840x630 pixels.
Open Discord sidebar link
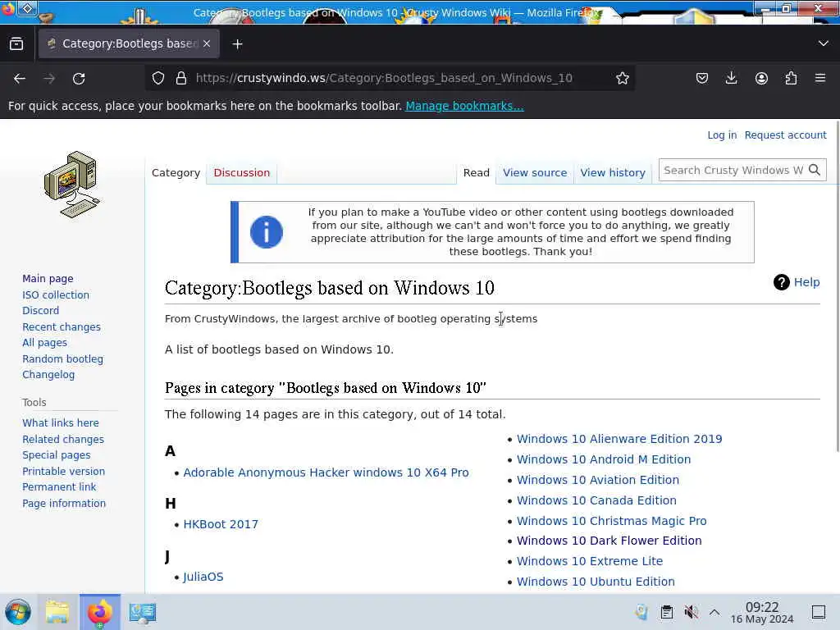[x=41, y=311]
